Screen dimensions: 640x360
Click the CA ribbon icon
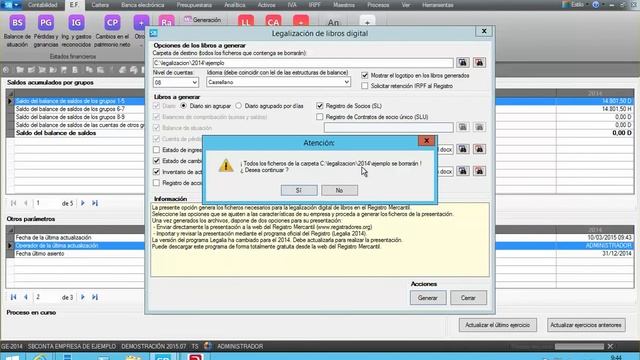click(273, 22)
